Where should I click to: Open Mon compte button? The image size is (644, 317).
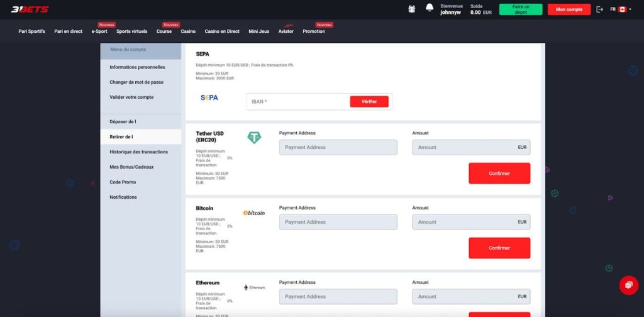[x=569, y=9]
